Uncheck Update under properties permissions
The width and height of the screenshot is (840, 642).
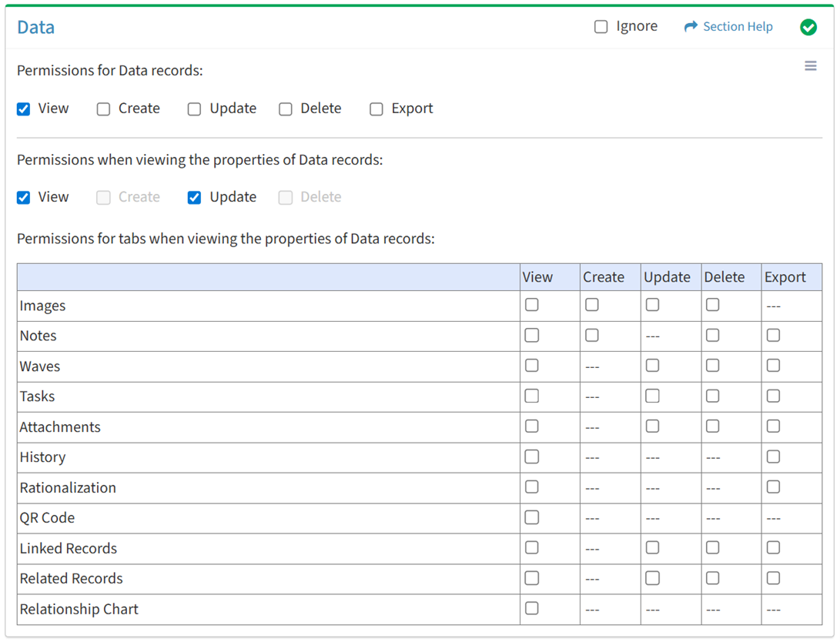tap(194, 198)
